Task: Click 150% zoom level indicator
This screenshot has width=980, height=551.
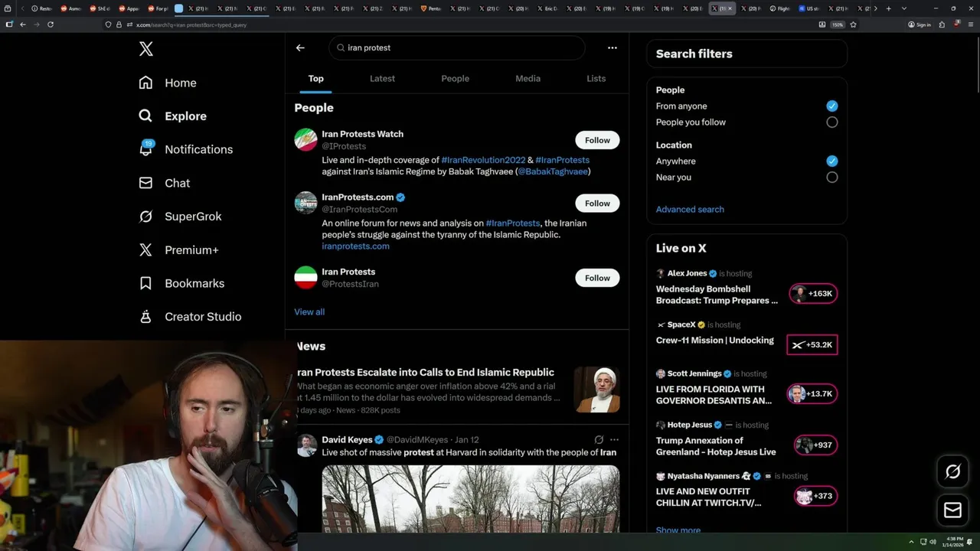Action: click(838, 24)
